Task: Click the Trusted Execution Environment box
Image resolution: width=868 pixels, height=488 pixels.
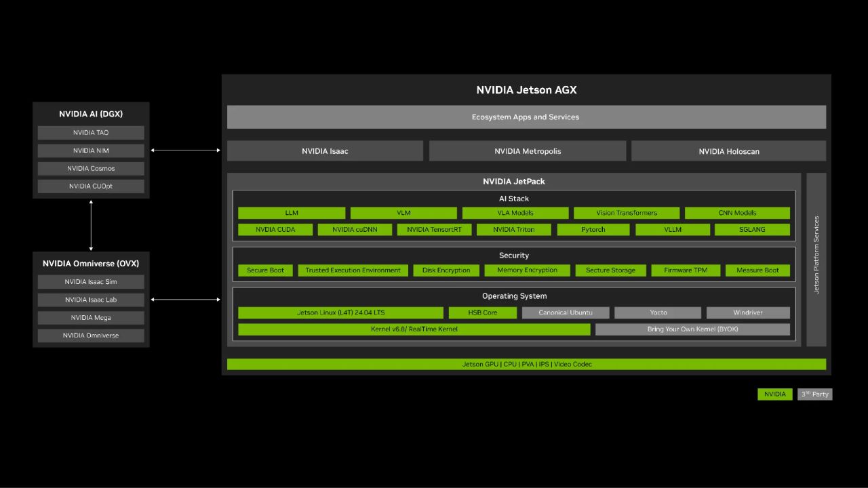Action: 353,270
